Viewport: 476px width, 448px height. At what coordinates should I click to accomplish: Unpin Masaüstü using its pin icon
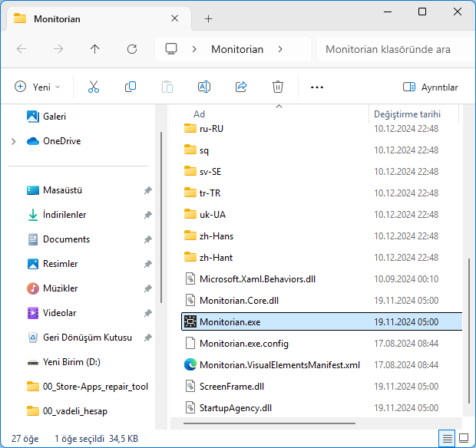pos(148,190)
